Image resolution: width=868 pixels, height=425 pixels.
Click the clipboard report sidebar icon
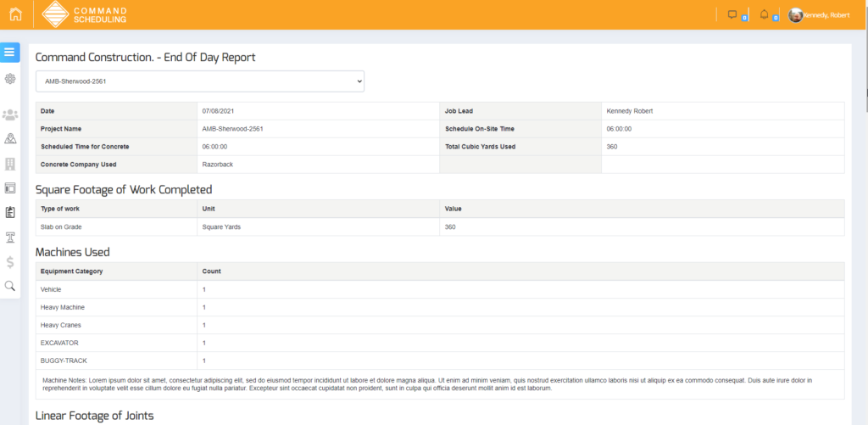pos(10,212)
